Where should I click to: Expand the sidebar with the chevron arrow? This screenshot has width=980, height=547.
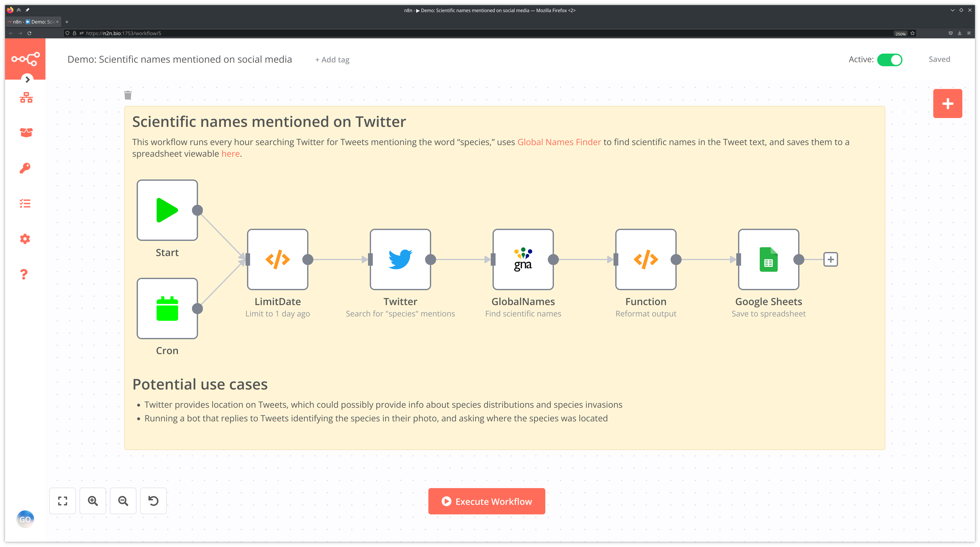point(27,80)
